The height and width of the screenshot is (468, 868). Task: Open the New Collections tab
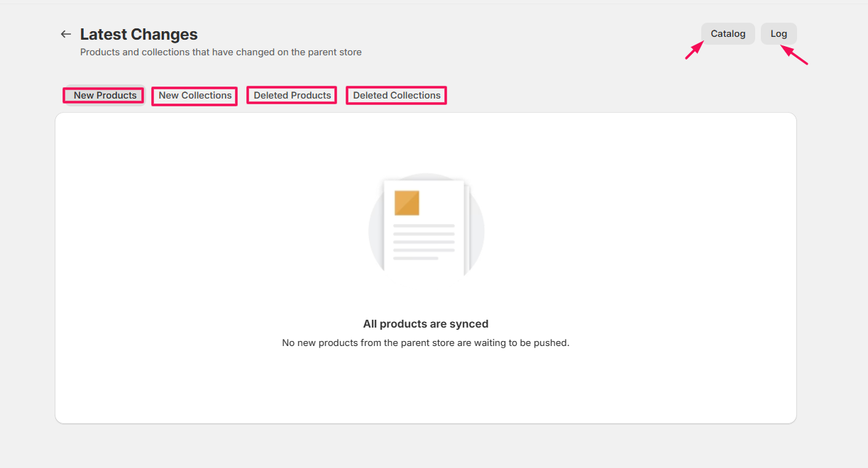pos(194,95)
